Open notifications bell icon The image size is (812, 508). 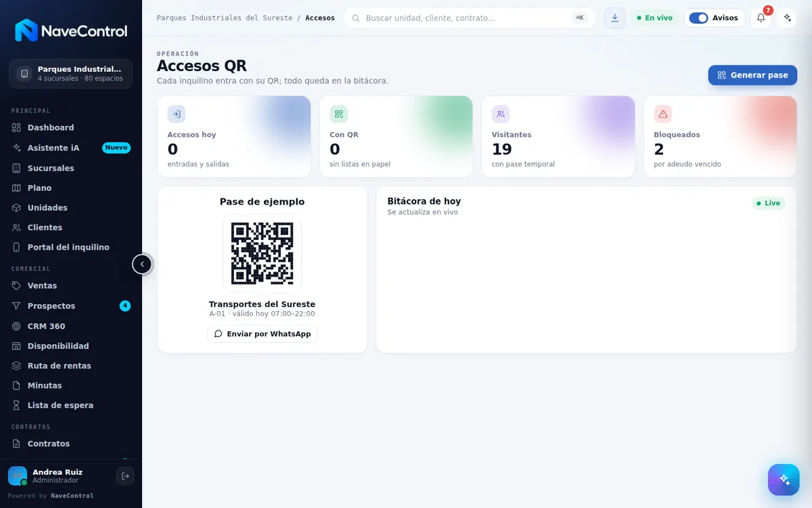coord(761,18)
